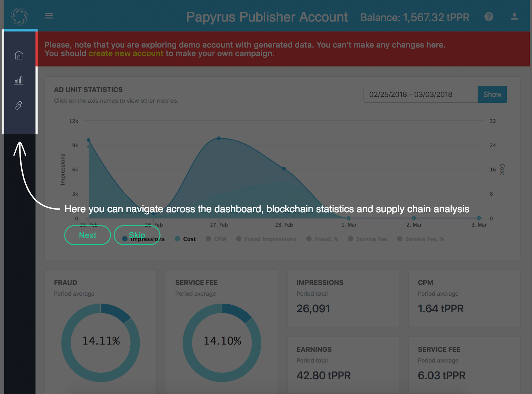Click the date range input field
This screenshot has height=394, width=532.
click(x=421, y=94)
